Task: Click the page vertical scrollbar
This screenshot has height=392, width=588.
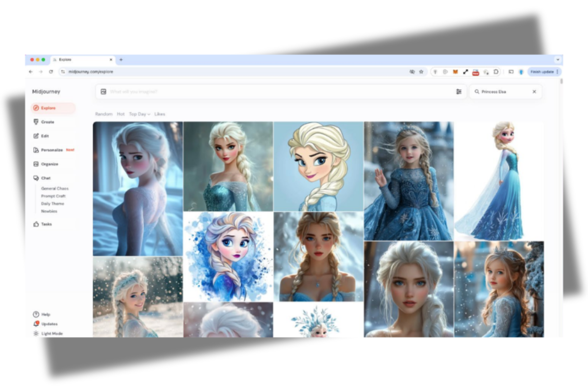Action: (x=561, y=81)
